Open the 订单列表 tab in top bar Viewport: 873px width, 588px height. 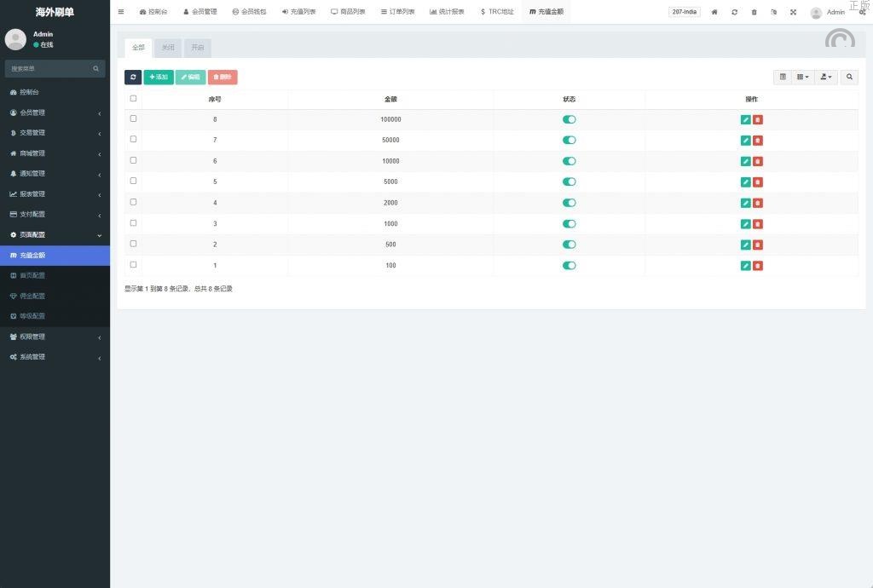pos(397,12)
